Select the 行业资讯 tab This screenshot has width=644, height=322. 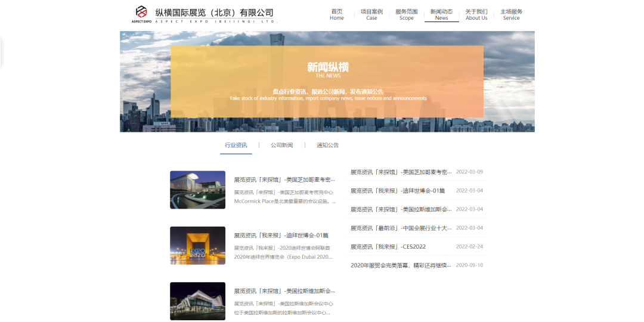(x=236, y=145)
